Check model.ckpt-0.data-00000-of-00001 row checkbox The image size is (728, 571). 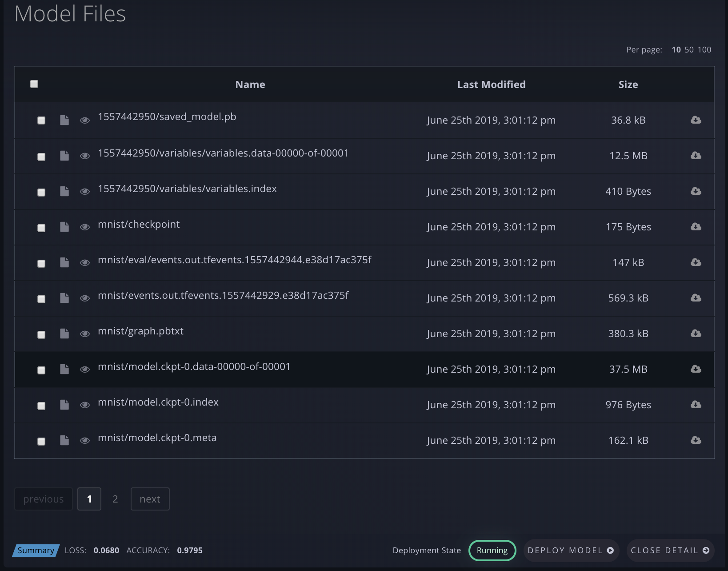[x=41, y=370]
